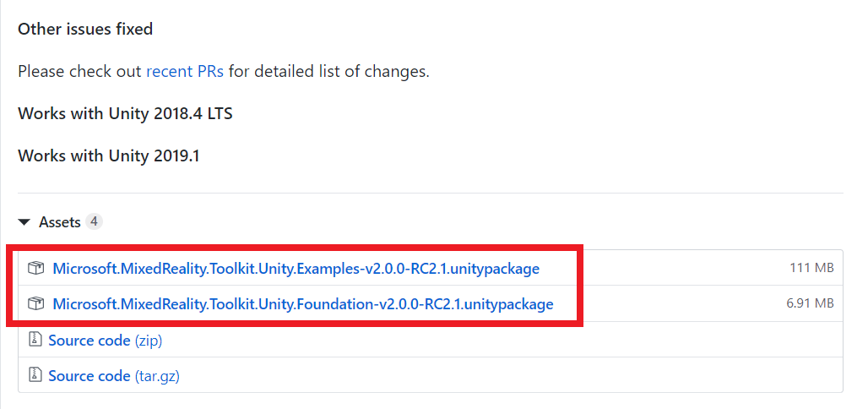The image size is (868, 409).
Task: Download the Foundation-v2.0.0-RC2.1 unitypackage
Action: click(303, 304)
